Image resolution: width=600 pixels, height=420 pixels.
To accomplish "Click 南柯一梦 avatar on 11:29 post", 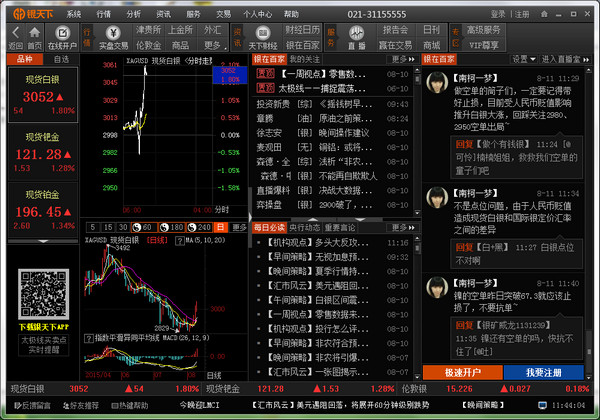I will [x=437, y=82].
